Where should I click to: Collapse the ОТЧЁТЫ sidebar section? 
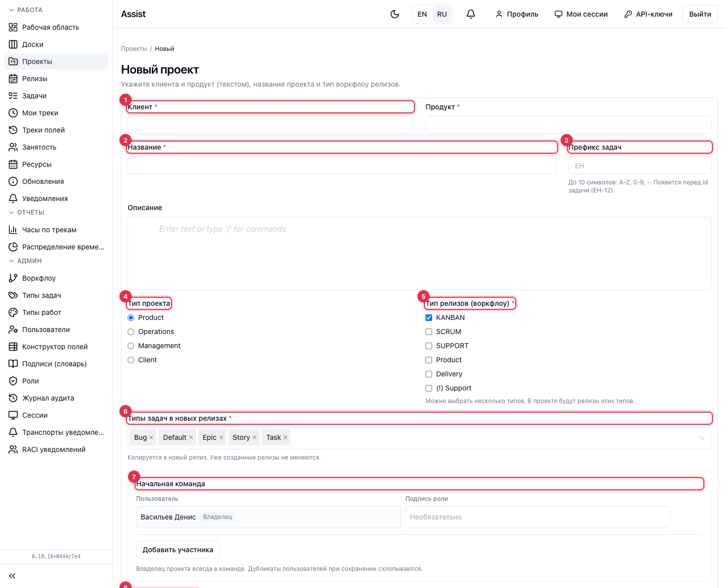click(x=27, y=213)
